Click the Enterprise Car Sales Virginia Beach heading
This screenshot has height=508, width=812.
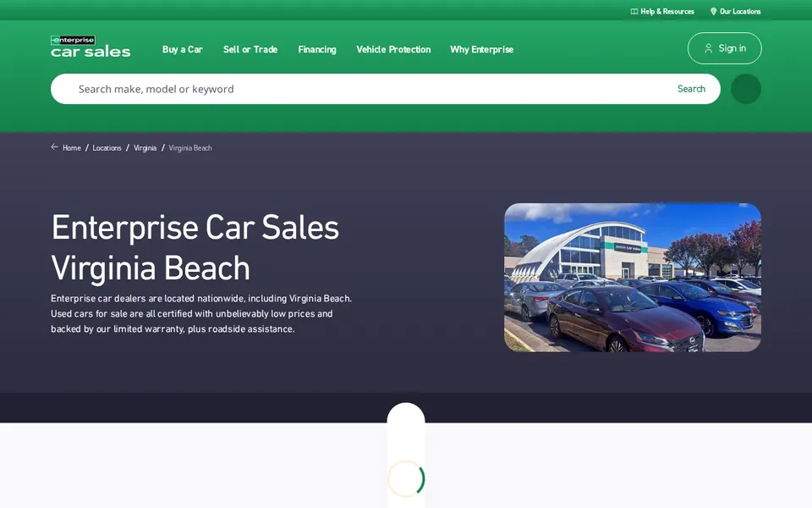pyautogui.click(x=195, y=248)
